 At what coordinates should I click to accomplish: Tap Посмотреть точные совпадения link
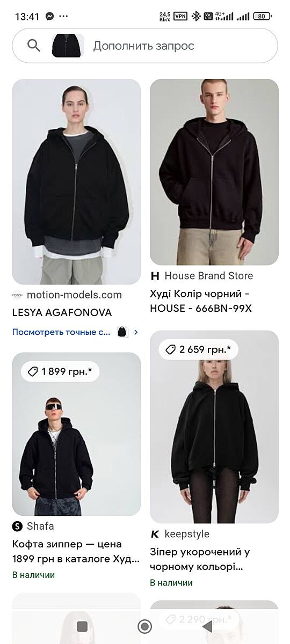click(x=61, y=332)
